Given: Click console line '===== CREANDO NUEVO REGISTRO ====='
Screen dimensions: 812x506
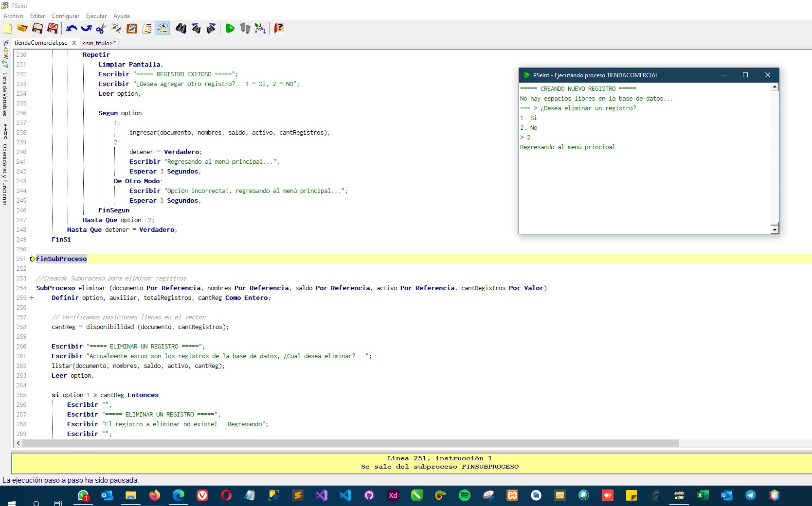Looking at the screenshot, I should click(x=578, y=88).
